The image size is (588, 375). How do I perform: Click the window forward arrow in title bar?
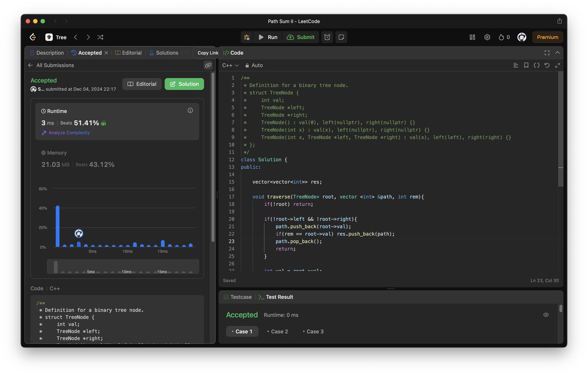tap(66, 21)
